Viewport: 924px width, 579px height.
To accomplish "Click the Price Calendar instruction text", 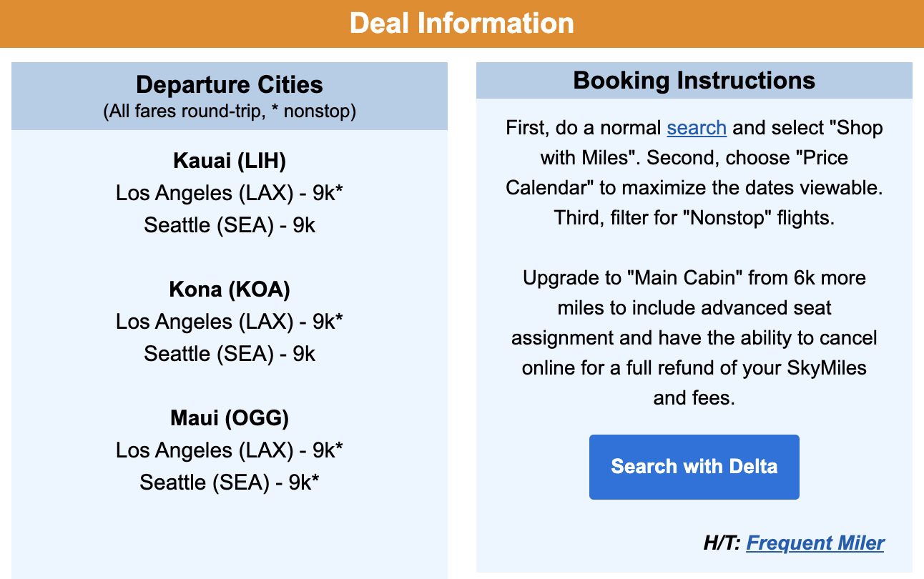I will tap(694, 187).
